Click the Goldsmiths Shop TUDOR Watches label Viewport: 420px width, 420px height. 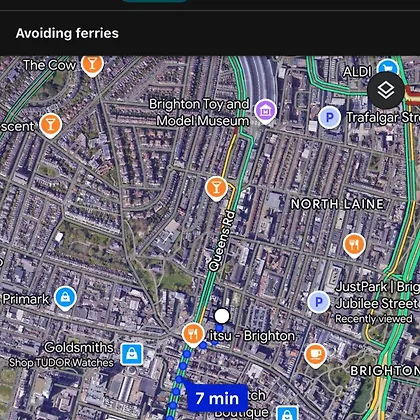pos(61,354)
